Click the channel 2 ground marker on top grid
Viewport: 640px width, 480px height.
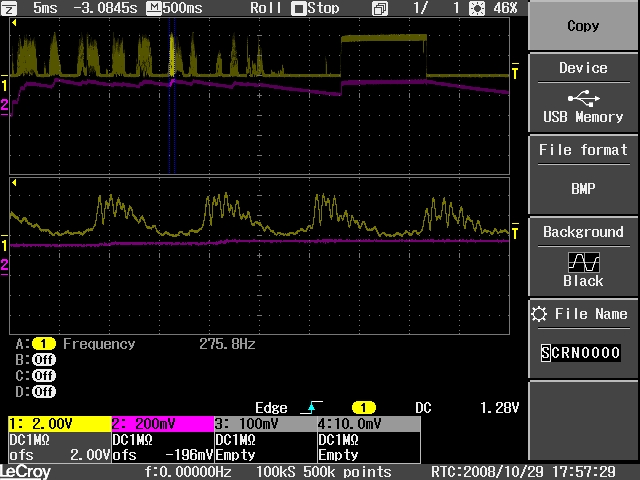point(4,107)
